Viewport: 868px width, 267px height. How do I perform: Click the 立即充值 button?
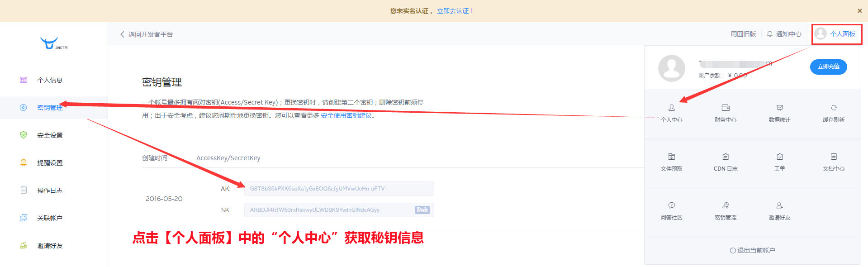(x=828, y=67)
